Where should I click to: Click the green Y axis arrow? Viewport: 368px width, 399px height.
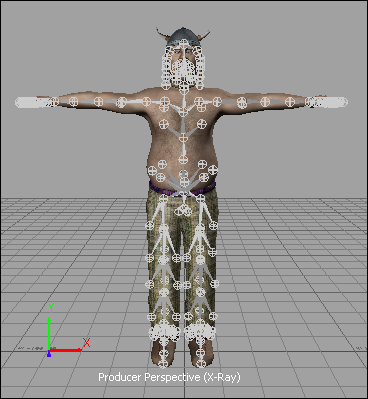(x=49, y=333)
